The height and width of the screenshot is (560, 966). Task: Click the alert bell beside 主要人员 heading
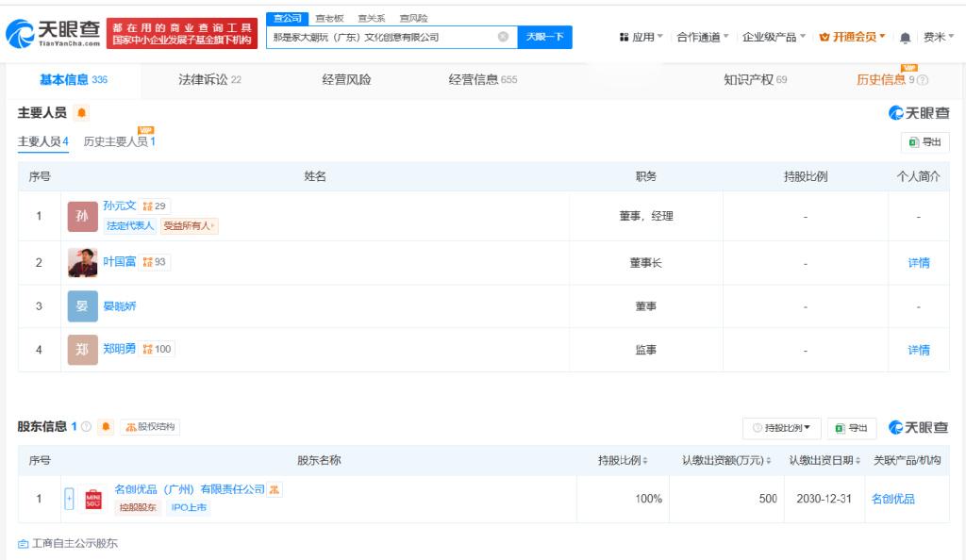pyautogui.click(x=81, y=112)
